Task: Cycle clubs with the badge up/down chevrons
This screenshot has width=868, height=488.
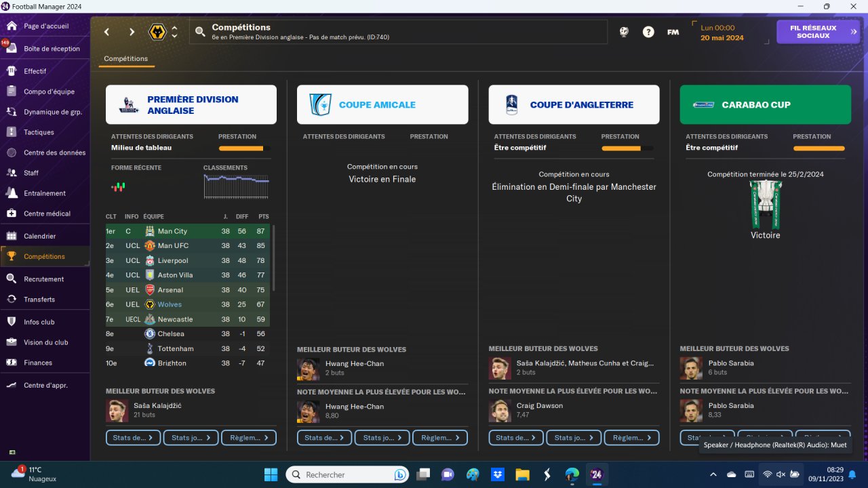Action: point(174,32)
